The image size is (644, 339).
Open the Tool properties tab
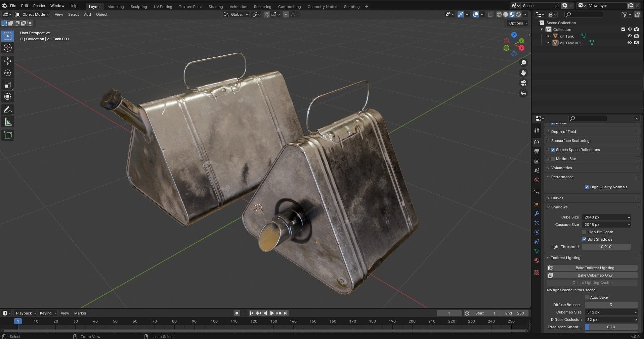point(537,130)
